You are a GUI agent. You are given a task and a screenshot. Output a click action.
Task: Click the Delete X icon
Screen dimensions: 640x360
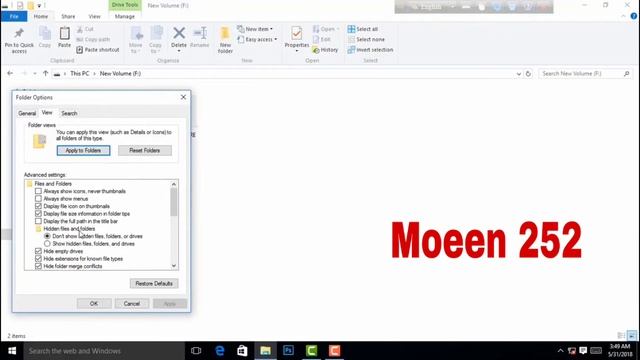179,33
